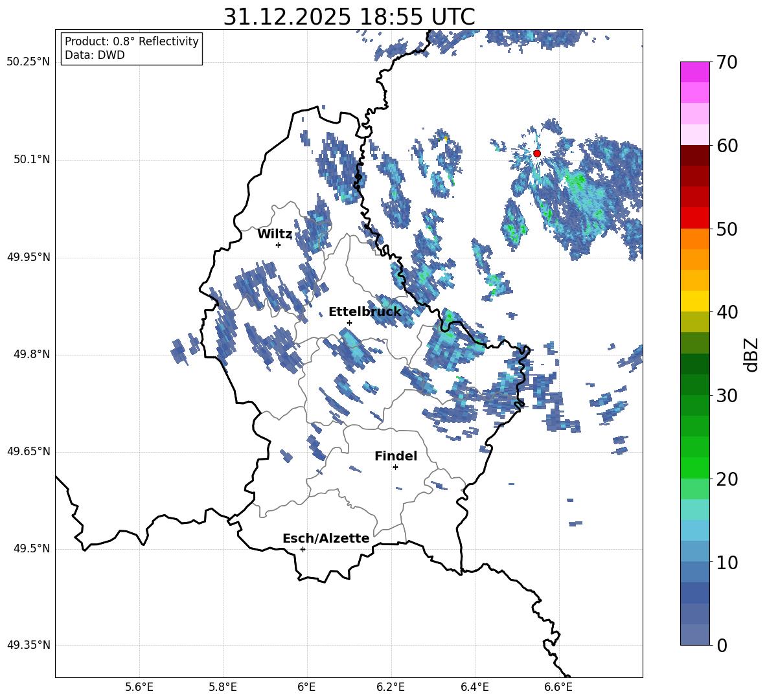Click the 49.35°N latitude tick label
767x700 pixels.
(x=29, y=645)
